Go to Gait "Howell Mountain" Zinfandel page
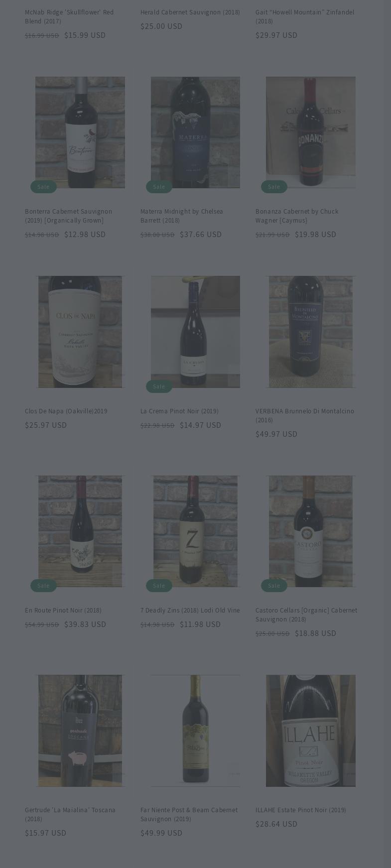The height and width of the screenshot is (868, 391). coord(305,16)
